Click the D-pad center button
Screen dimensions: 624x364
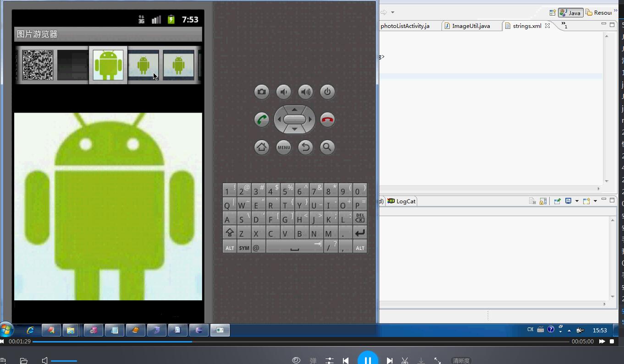point(294,120)
